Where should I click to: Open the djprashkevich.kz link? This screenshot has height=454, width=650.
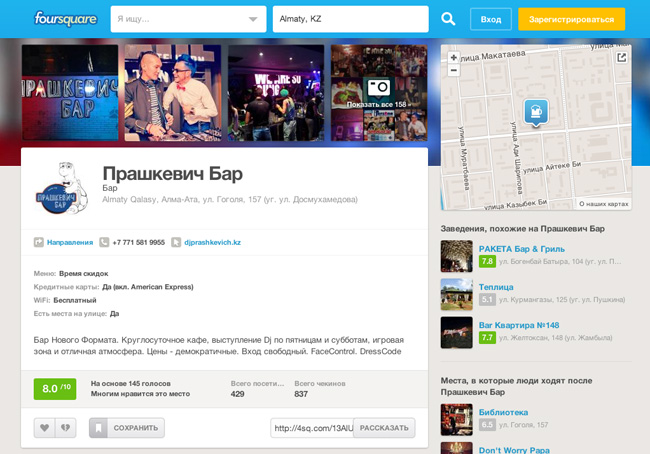pyautogui.click(x=212, y=243)
